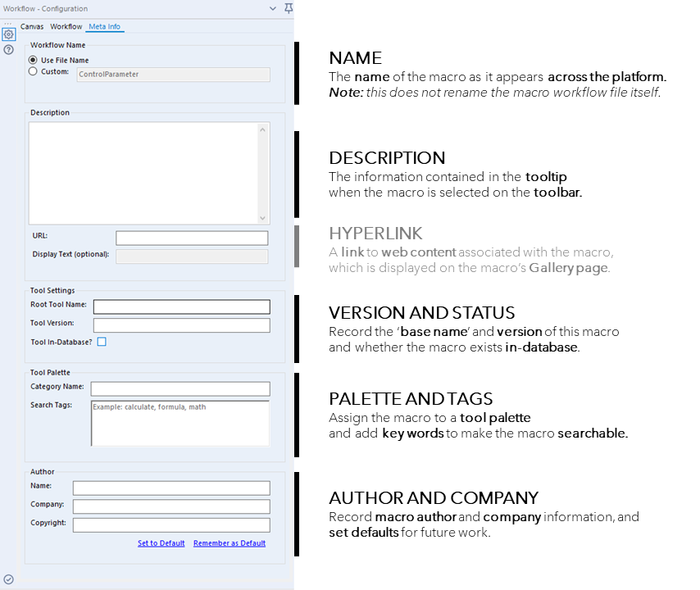Select the Custom workflow name radio button

[33, 71]
